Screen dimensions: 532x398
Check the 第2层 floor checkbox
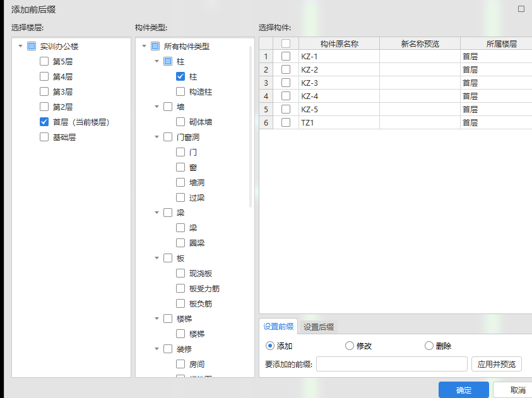point(44,107)
